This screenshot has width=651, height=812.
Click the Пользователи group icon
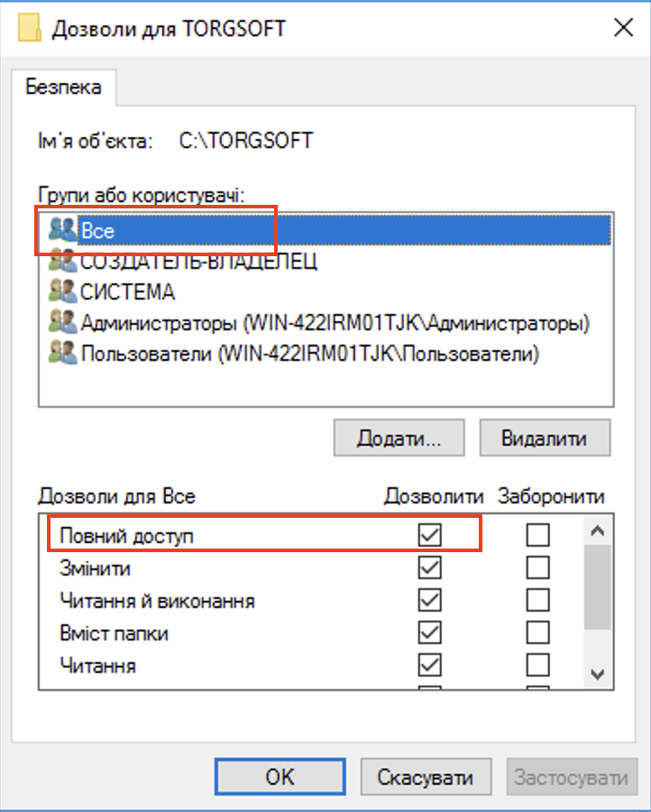[62, 353]
